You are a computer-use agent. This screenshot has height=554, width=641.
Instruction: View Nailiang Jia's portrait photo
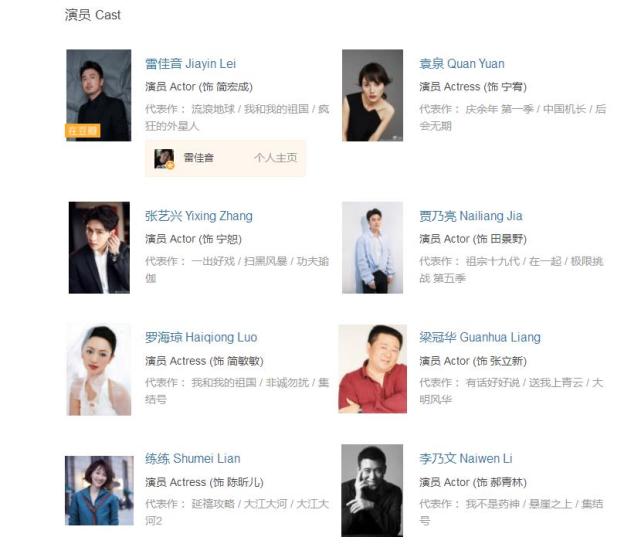[372, 247]
